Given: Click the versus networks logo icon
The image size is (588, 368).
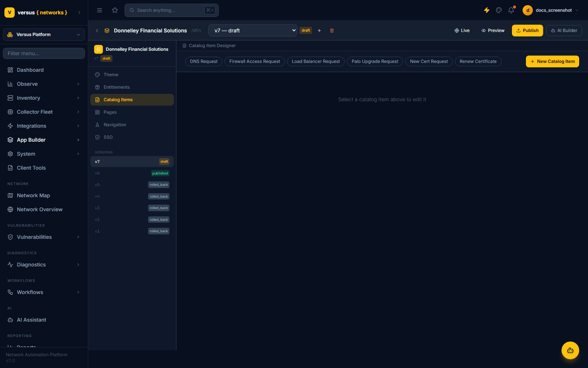Looking at the screenshot, I should [x=10, y=13].
